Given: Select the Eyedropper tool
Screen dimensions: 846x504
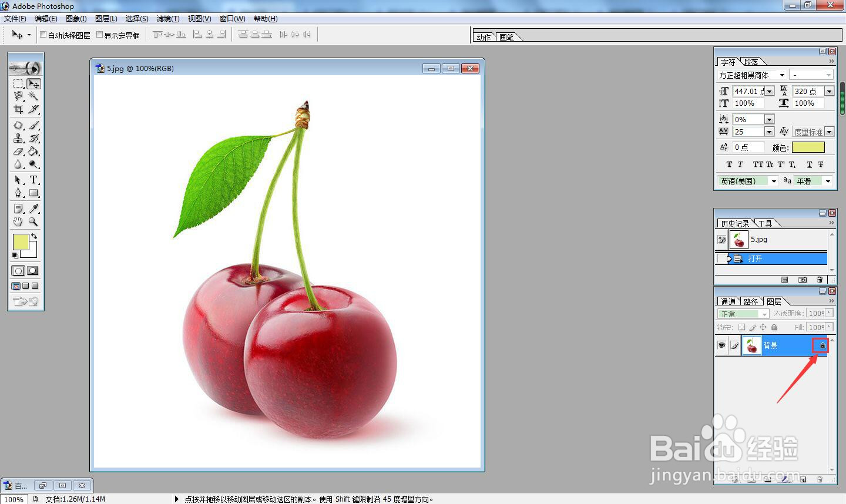Looking at the screenshot, I should tap(33, 209).
